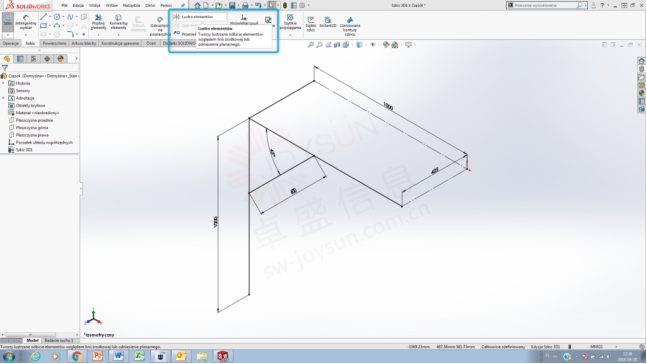Choose the Konwertuj elementy tool
Viewport: 647px width, 364px height.
click(x=118, y=22)
